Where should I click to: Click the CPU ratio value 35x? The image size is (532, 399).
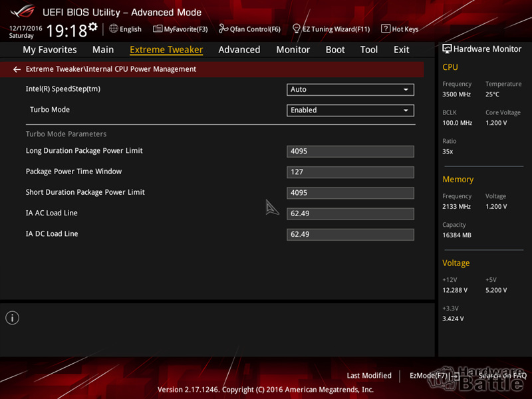coord(448,152)
